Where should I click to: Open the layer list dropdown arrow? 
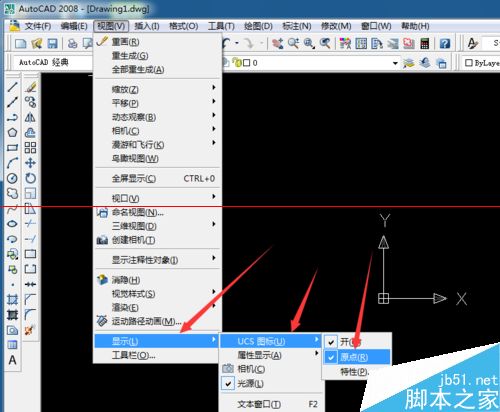click(x=395, y=63)
